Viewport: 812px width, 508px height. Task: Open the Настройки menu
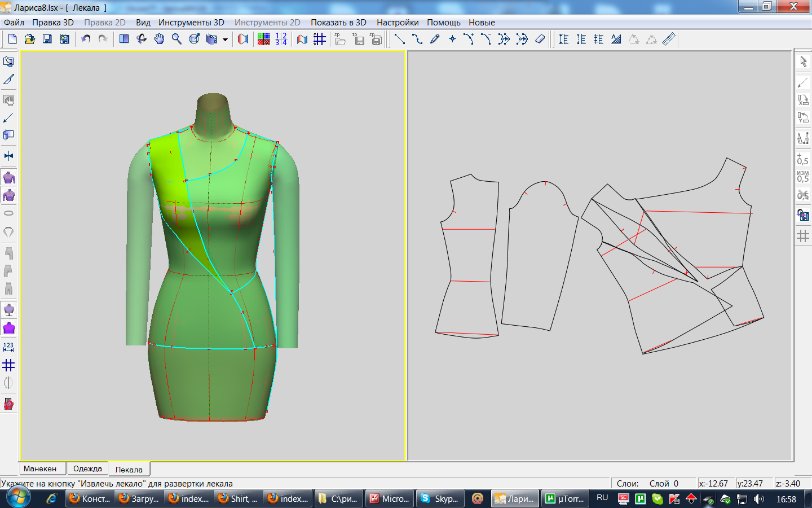click(x=398, y=23)
